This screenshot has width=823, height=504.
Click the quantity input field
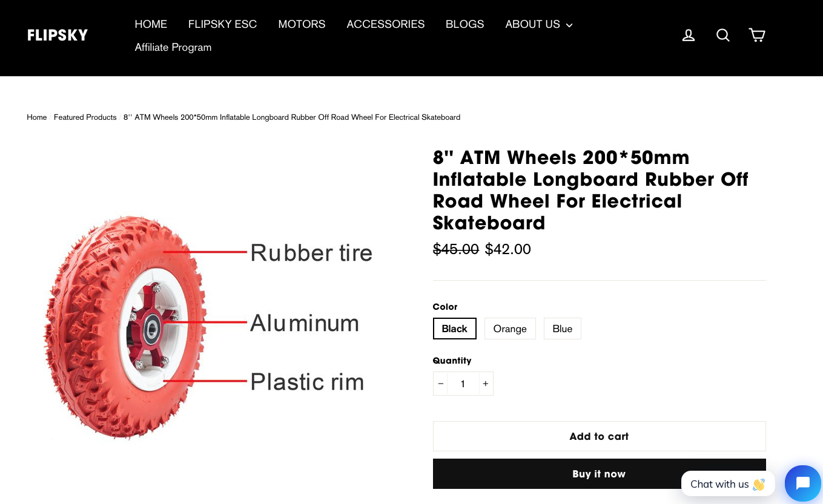tap(463, 384)
